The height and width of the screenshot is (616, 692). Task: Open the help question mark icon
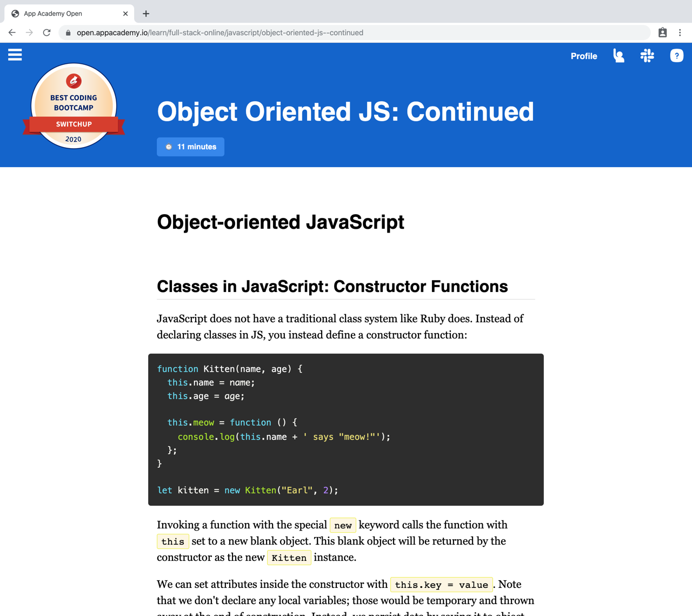pos(676,56)
